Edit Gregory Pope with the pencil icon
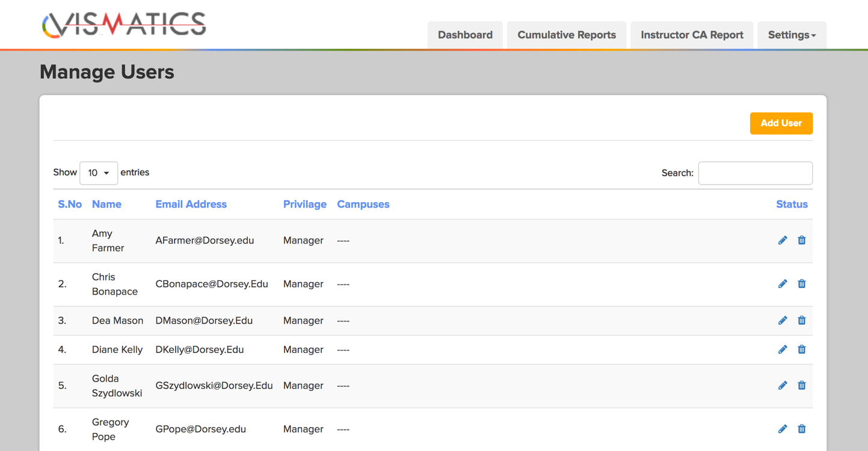Image resolution: width=868 pixels, height=451 pixels. point(783,429)
